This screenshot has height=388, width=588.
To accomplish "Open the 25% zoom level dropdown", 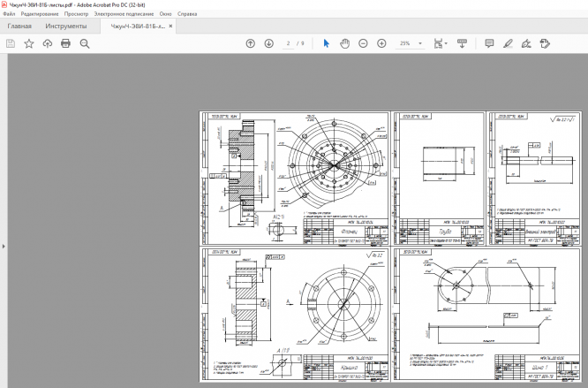I will coord(420,43).
